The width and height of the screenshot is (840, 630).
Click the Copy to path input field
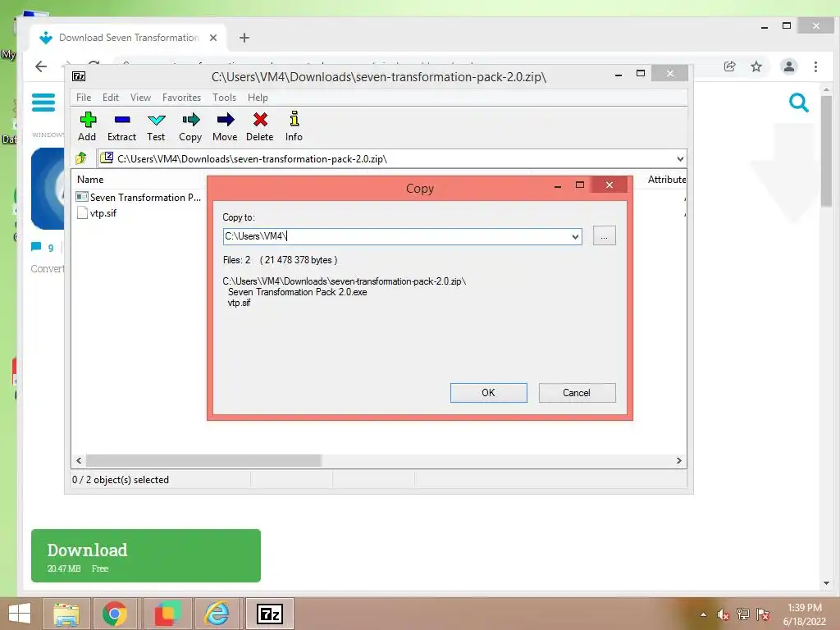coord(396,236)
